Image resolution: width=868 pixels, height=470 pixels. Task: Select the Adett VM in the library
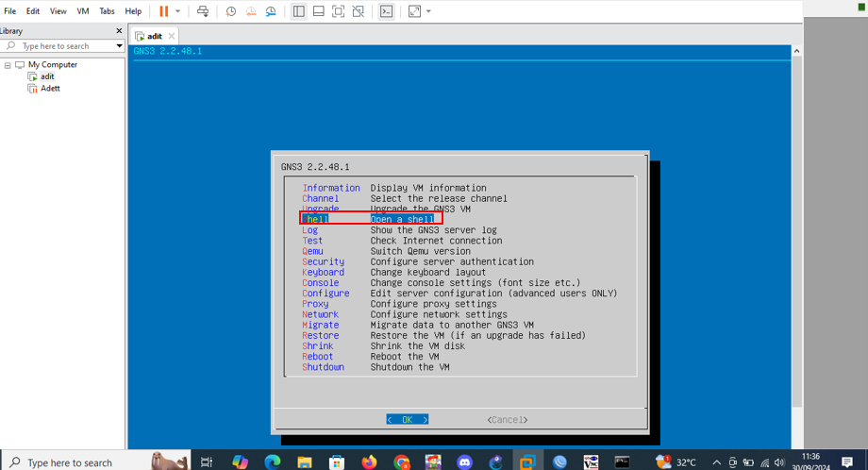click(x=50, y=89)
